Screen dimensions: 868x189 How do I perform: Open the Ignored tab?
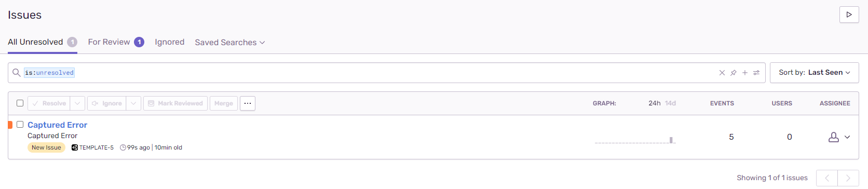pos(169,42)
